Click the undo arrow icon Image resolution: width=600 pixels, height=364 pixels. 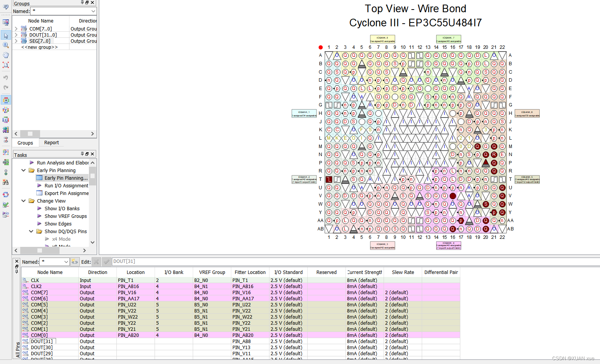tap(6, 77)
